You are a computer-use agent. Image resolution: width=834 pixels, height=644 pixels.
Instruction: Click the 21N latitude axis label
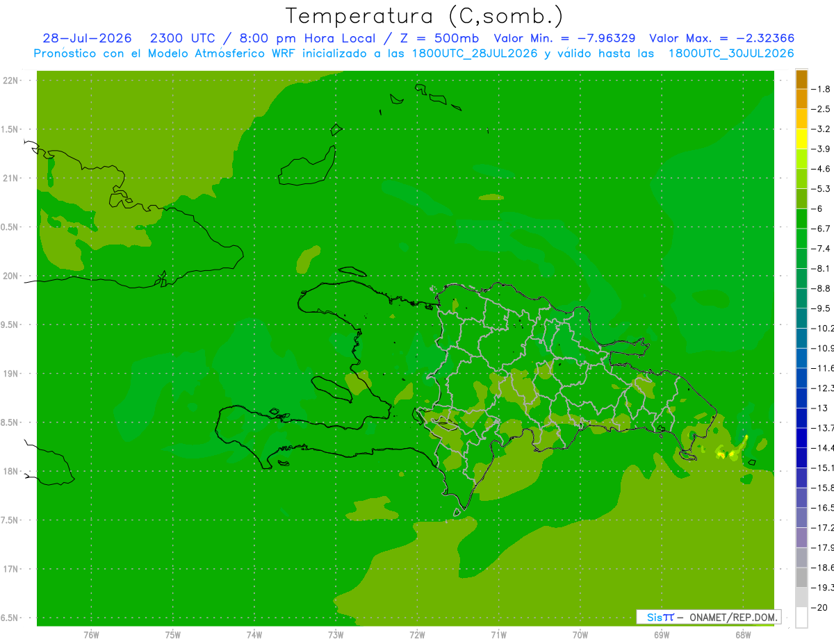[12, 179]
